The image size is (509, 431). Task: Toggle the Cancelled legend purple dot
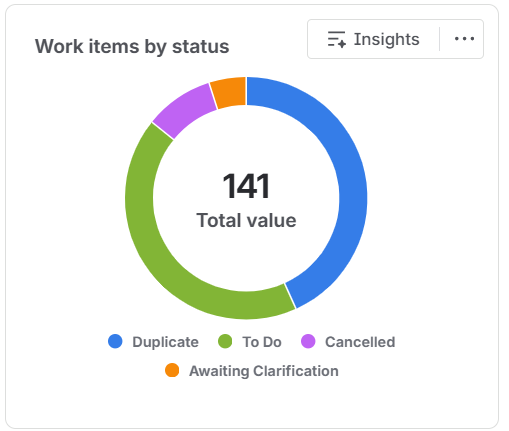308,341
